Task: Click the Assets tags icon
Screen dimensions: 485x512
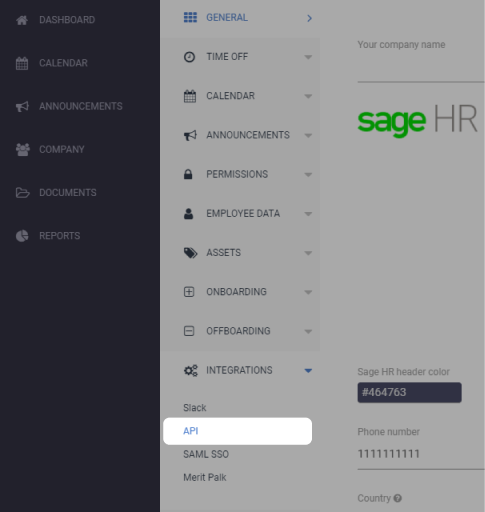Action: 190,253
